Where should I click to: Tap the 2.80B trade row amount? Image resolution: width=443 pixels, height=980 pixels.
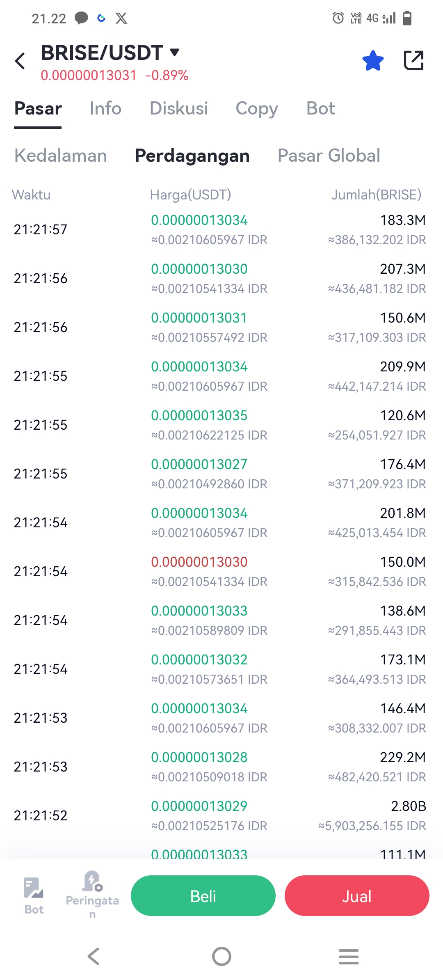coord(408,806)
